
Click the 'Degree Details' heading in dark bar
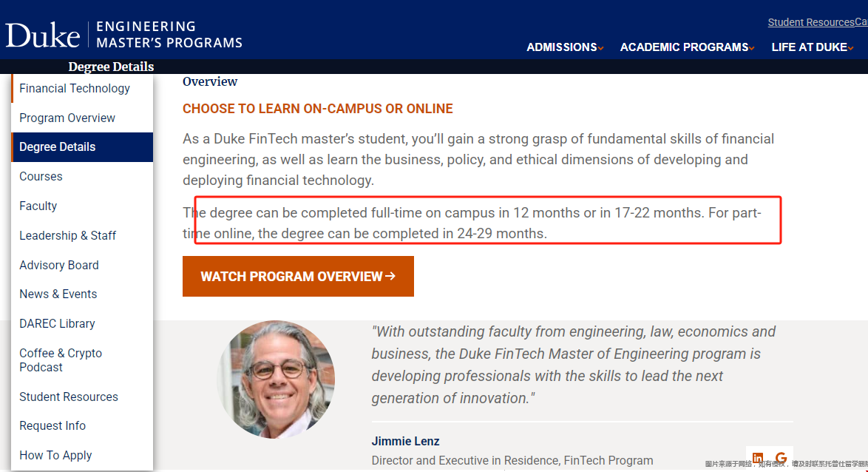point(111,67)
